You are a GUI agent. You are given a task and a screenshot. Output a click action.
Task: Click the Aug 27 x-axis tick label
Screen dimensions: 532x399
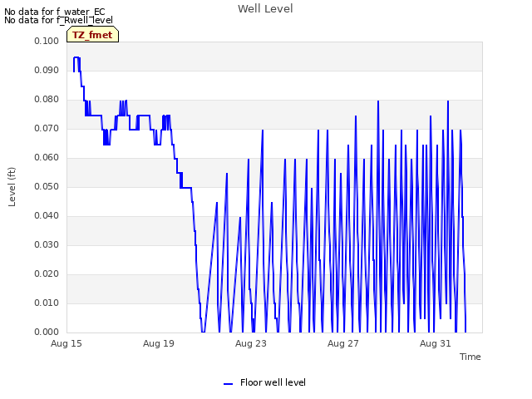(343, 343)
